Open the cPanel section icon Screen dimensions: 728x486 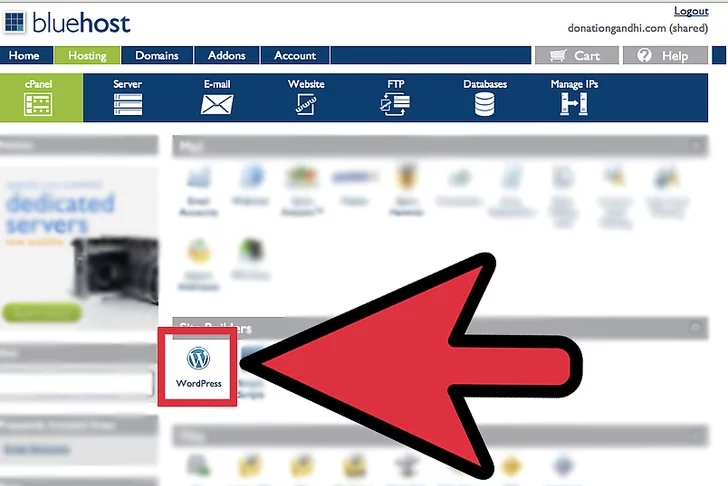click(x=40, y=102)
